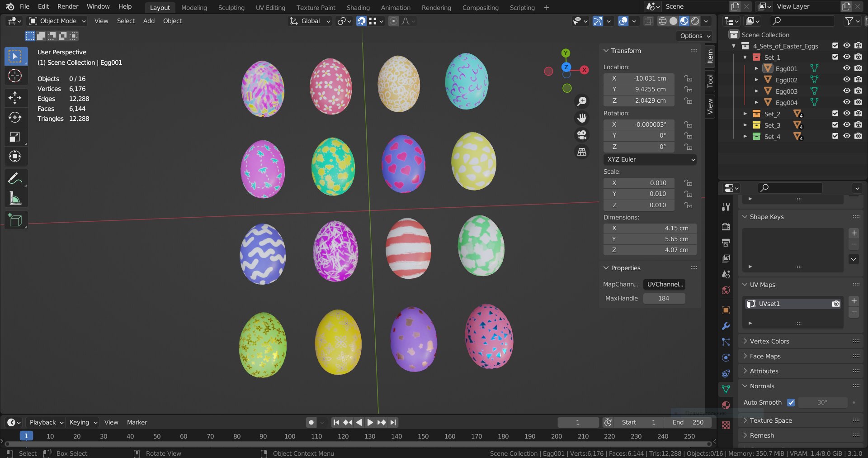The image size is (868, 458).
Task: Switch to wireframe viewport shading
Action: 662,21
